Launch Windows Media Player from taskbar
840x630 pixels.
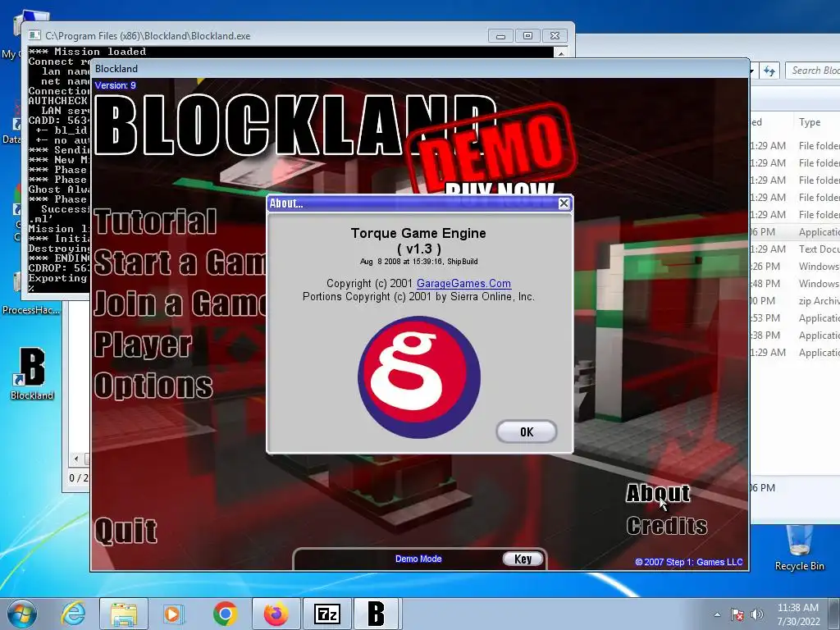pos(173,614)
